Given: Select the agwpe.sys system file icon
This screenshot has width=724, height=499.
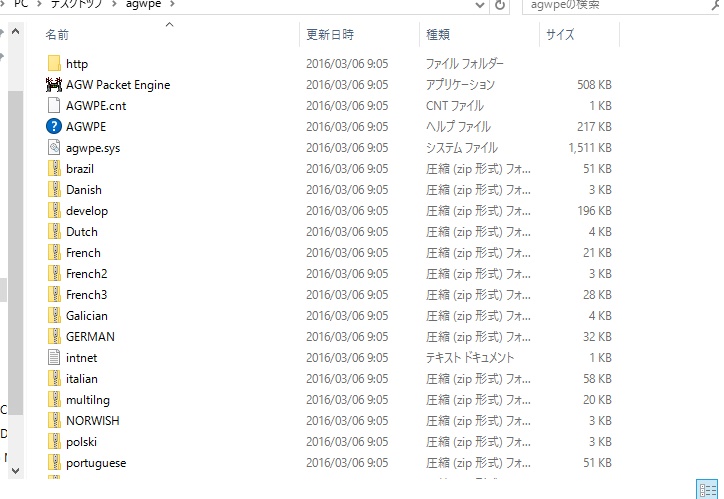Looking at the screenshot, I should pos(54,148).
